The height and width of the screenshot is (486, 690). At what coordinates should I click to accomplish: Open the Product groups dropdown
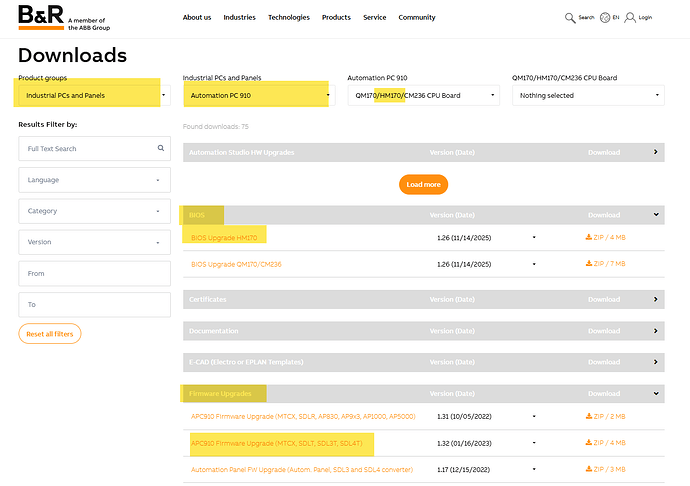[90, 96]
